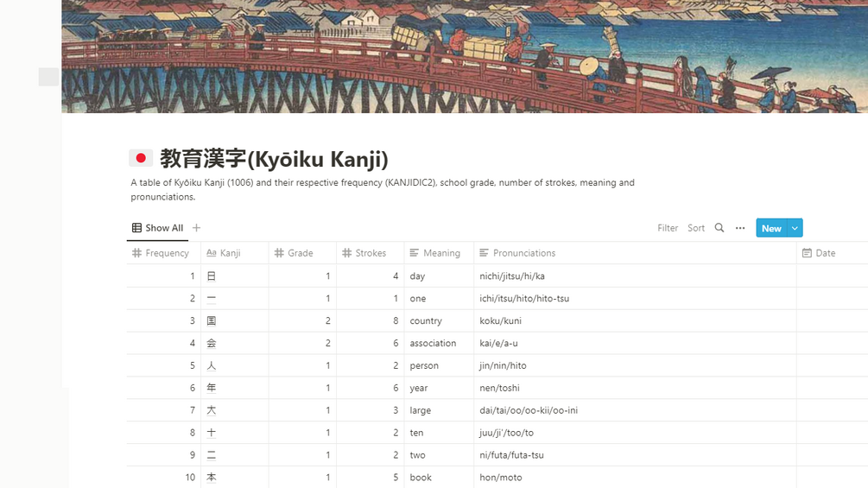Click the page description about Kyōiku Kanji
This screenshot has width=868, height=488.
[383, 189]
